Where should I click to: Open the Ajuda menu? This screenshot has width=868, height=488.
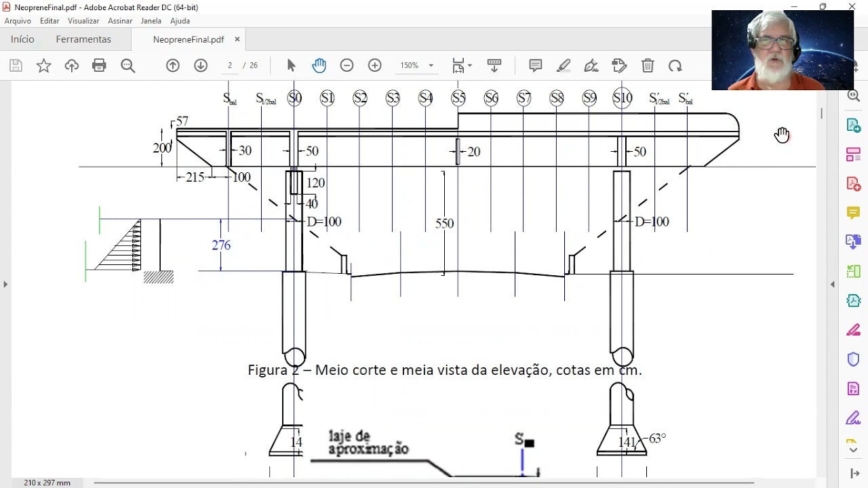click(180, 21)
